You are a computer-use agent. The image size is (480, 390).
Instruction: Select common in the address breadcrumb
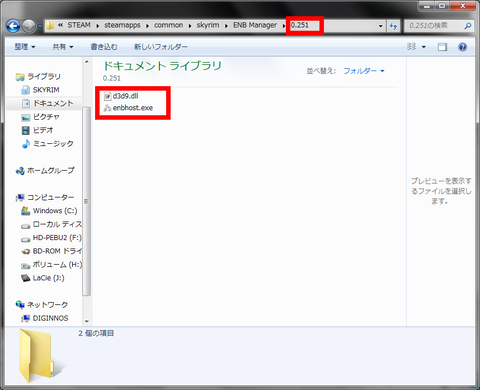[x=169, y=25]
